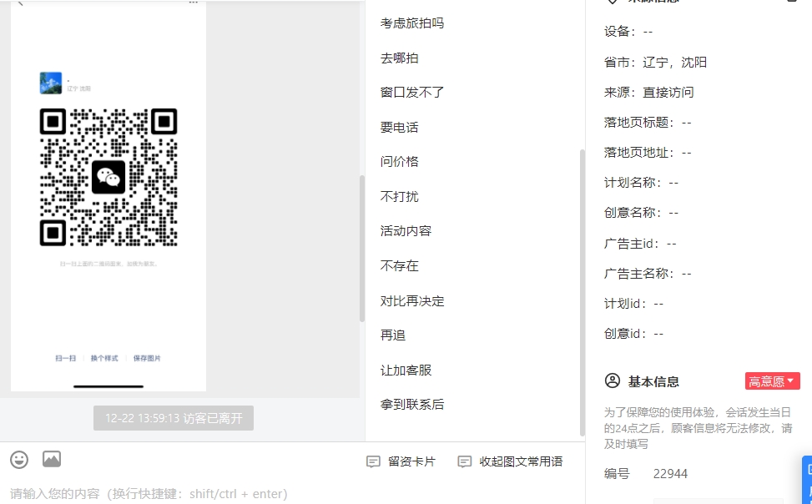Viewport: 812px width, 504px height.
Task: Open the 留资卡片 card option
Action: (401, 461)
